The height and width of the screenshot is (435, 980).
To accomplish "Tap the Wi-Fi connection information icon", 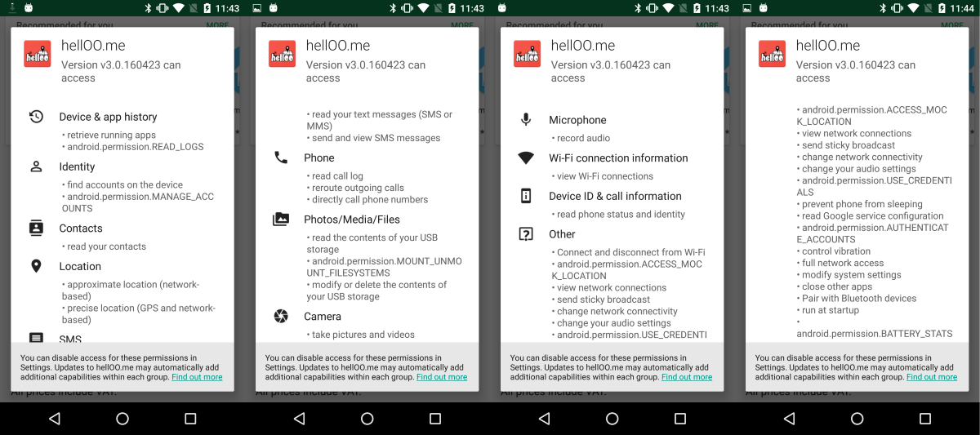I will tap(526, 158).
